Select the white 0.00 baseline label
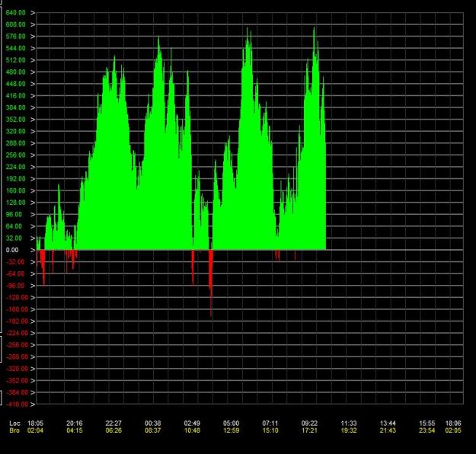This screenshot has width=476, height=454. (12, 250)
